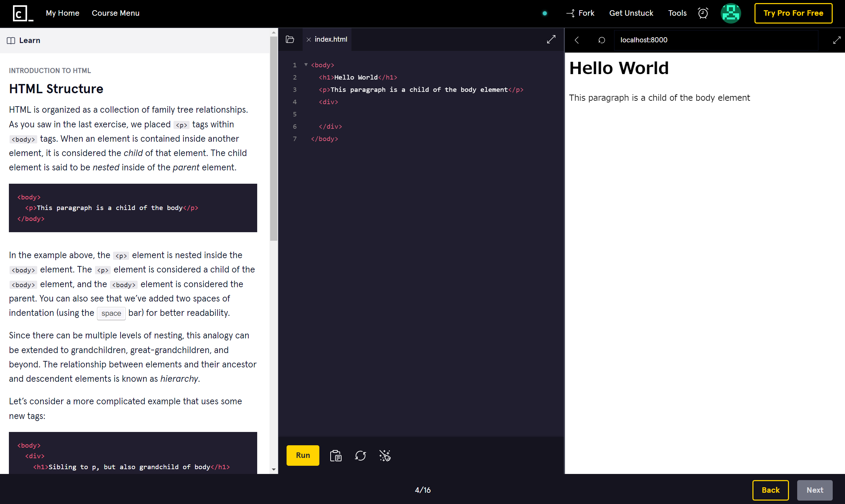Click the lesson panel scrollbar thumb

[x=274, y=138]
